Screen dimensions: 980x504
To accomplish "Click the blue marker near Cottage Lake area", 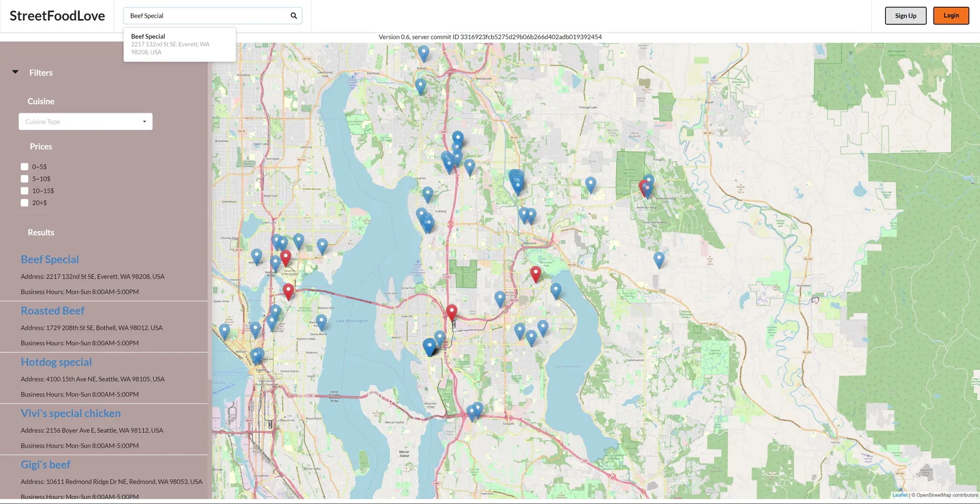I will pyautogui.click(x=590, y=184).
